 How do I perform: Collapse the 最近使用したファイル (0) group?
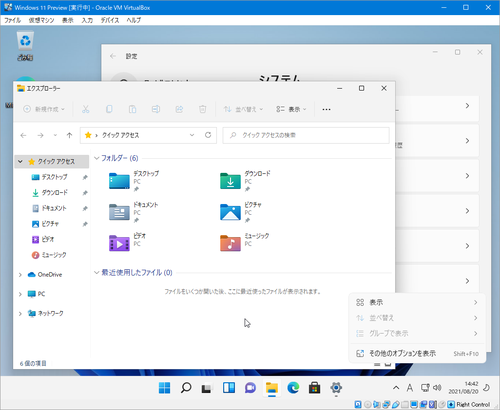97,273
